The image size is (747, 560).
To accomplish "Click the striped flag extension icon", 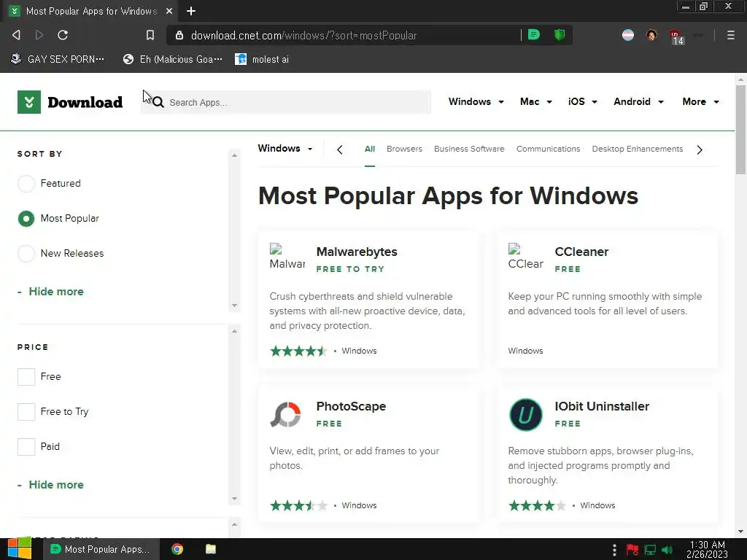I will point(628,35).
